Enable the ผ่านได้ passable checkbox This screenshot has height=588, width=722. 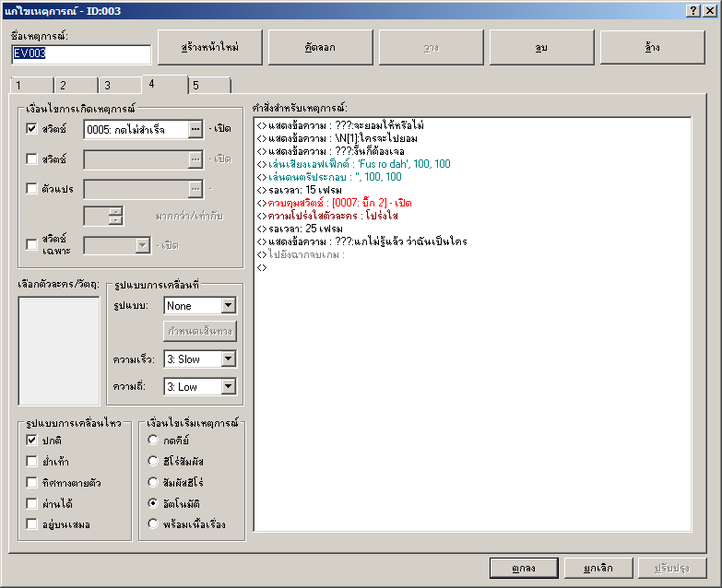tap(31, 503)
